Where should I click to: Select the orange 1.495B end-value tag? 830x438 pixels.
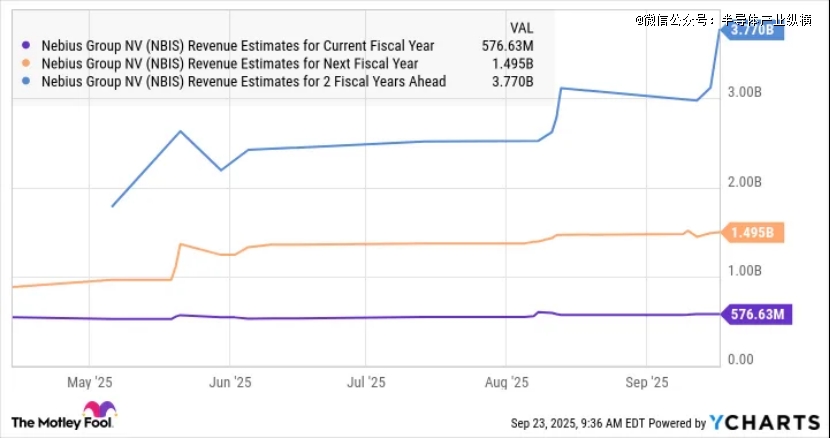tap(752, 233)
